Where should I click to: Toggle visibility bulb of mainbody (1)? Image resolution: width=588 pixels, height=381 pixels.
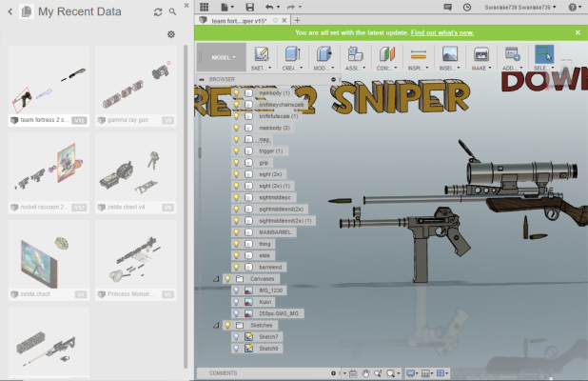pyautogui.click(x=236, y=92)
